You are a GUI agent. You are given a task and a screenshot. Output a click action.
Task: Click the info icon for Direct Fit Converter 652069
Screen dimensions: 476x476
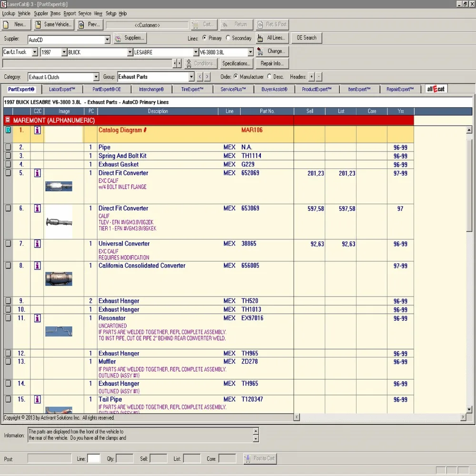[x=37, y=173]
